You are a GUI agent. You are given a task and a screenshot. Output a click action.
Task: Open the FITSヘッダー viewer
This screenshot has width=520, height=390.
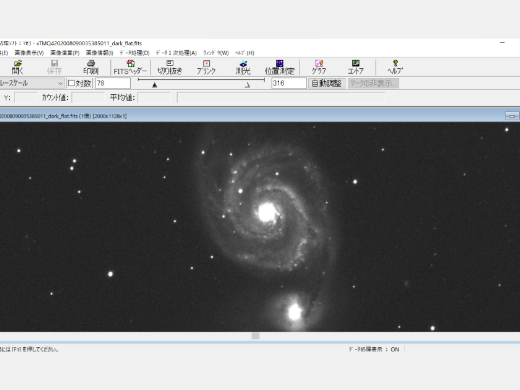pyautogui.click(x=130, y=67)
